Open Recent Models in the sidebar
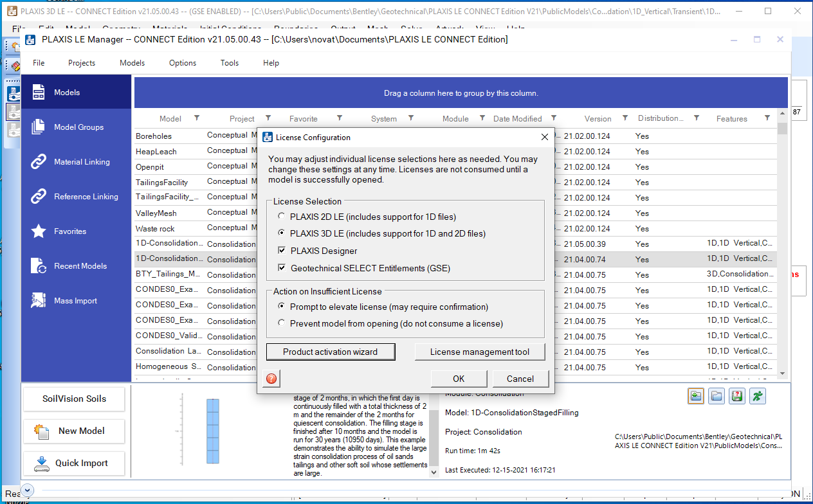The width and height of the screenshot is (813, 504). [76, 266]
